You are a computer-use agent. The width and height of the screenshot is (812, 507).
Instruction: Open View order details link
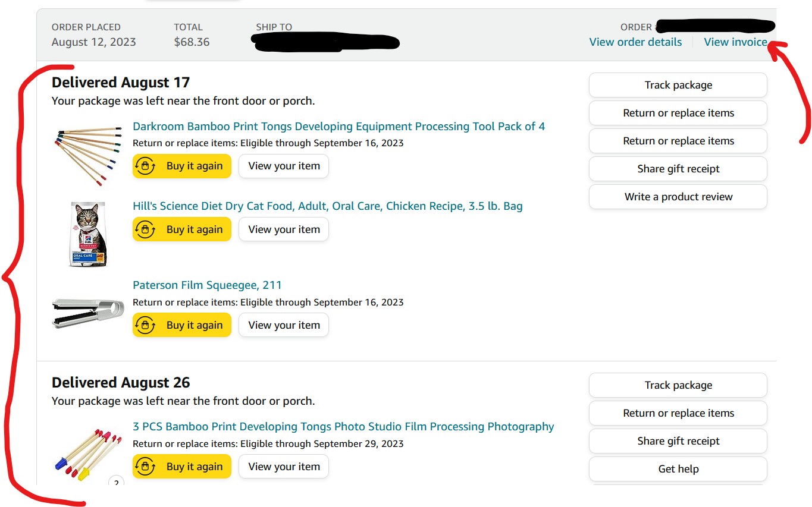(635, 42)
